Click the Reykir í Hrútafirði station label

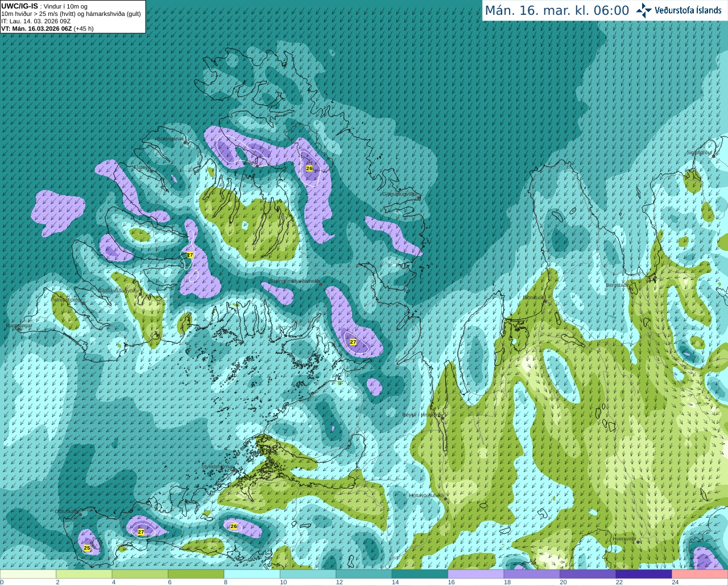[x=421, y=415]
